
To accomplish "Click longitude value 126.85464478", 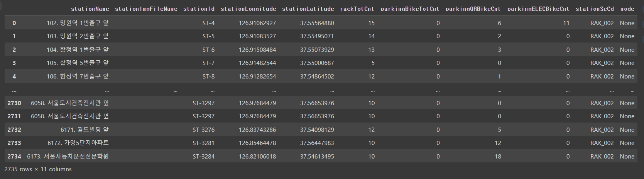I will tap(257, 143).
